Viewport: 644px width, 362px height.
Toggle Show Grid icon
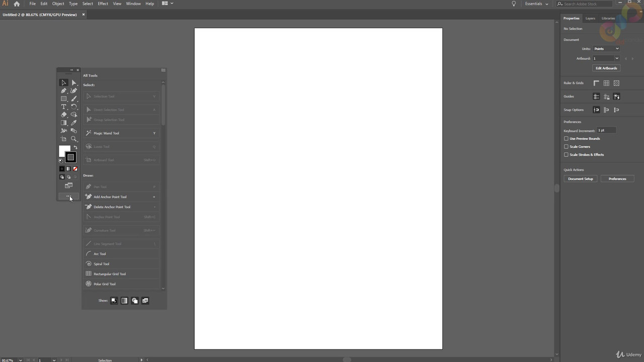coord(606,83)
